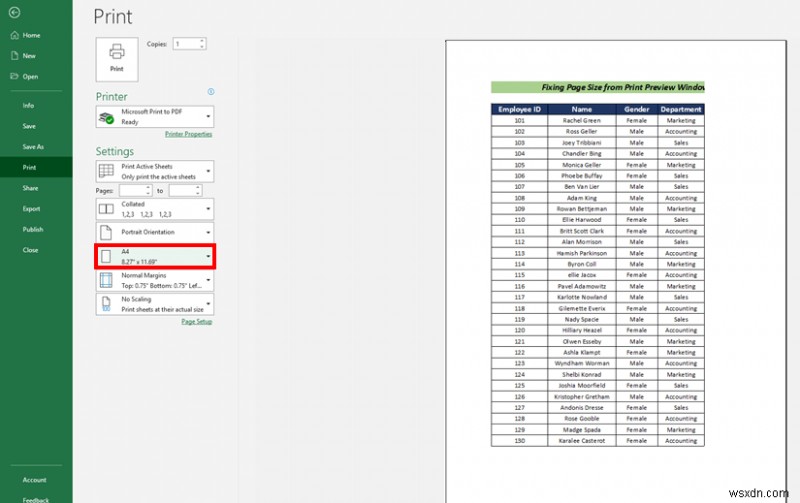The image size is (800, 503).
Task: Click the Portrait Orientation page icon
Action: pyautogui.click(x=106, y=233)
